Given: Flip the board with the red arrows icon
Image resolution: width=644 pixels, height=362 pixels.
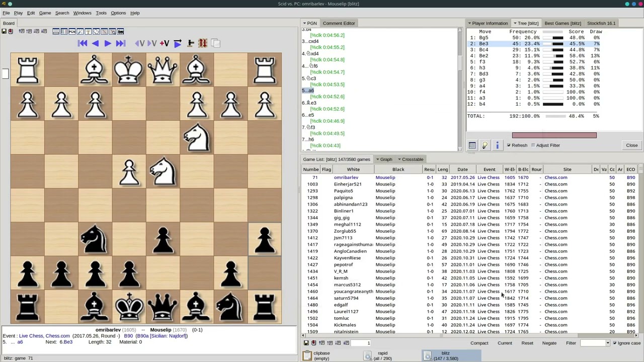Looking at the screenshot, I should tap(203, 44).
